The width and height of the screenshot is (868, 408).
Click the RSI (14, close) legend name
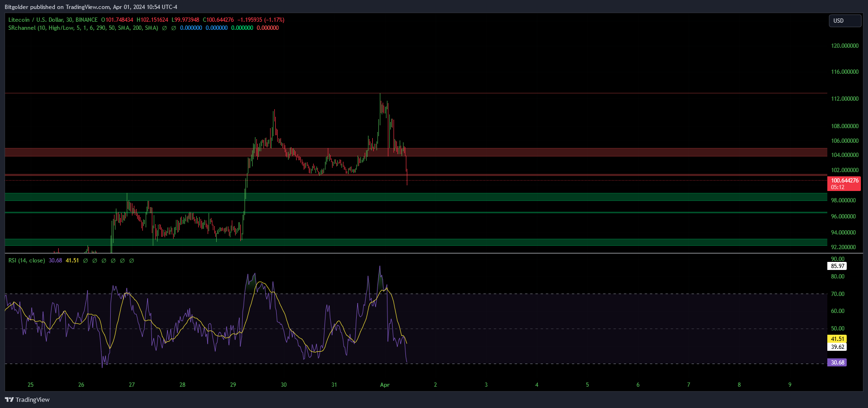click(26, 260)
